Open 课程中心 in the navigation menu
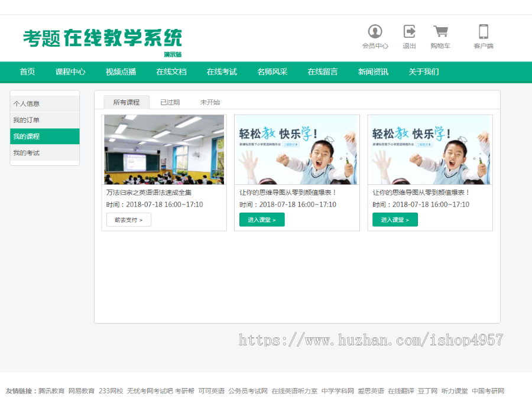This screenshot has height=404, width=532. (x=72, y=71)
